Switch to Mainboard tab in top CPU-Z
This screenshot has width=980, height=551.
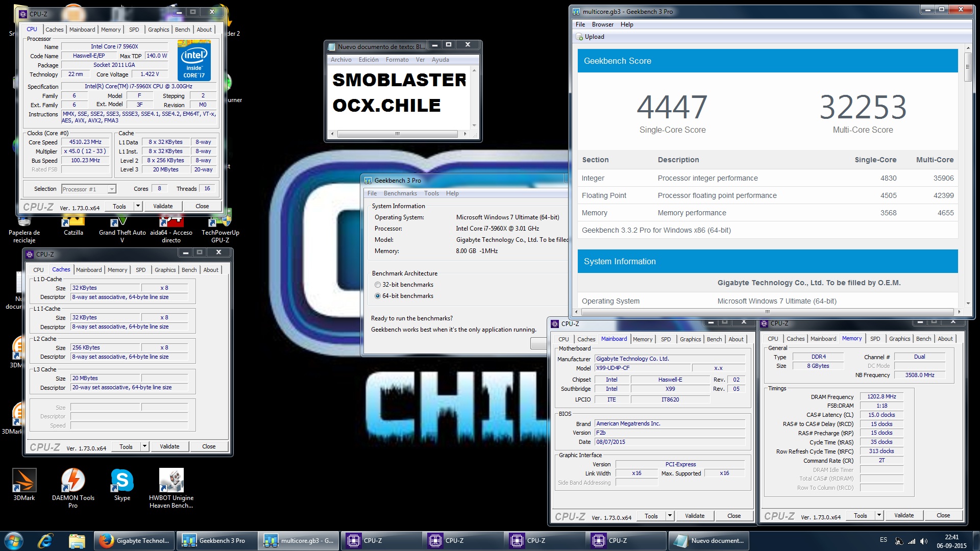click(82, 30)
